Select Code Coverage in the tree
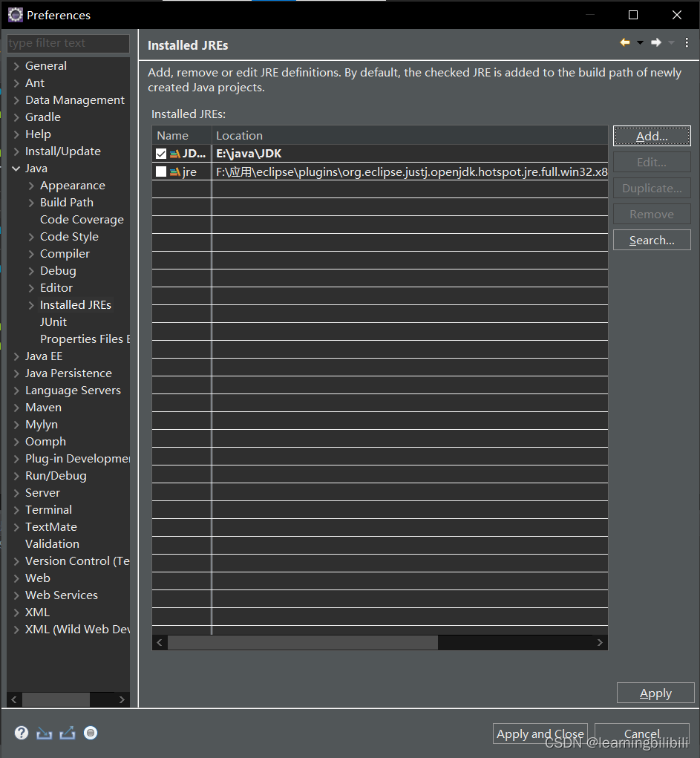 82,220
